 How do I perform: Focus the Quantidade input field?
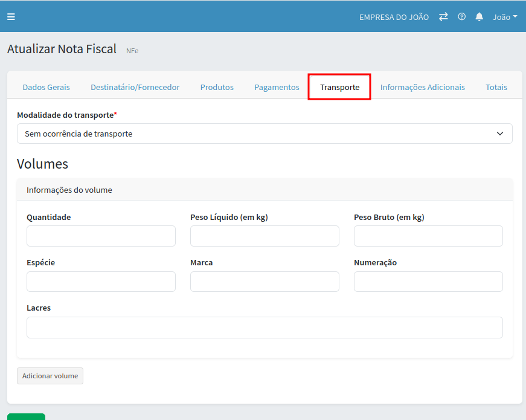coord(101,236)
